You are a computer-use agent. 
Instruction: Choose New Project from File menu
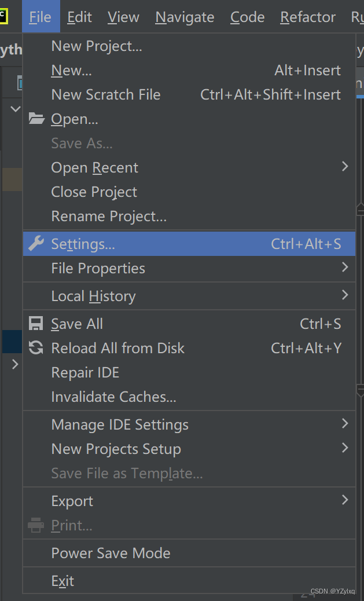[97, 46]
